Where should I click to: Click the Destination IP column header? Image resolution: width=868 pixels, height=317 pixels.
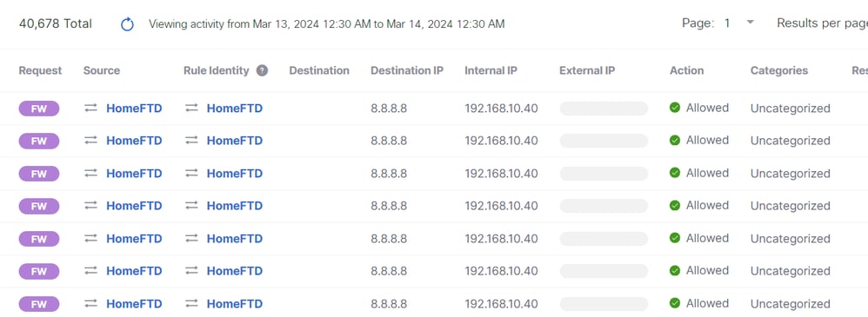pyautogui.click(x=407, y=71)
